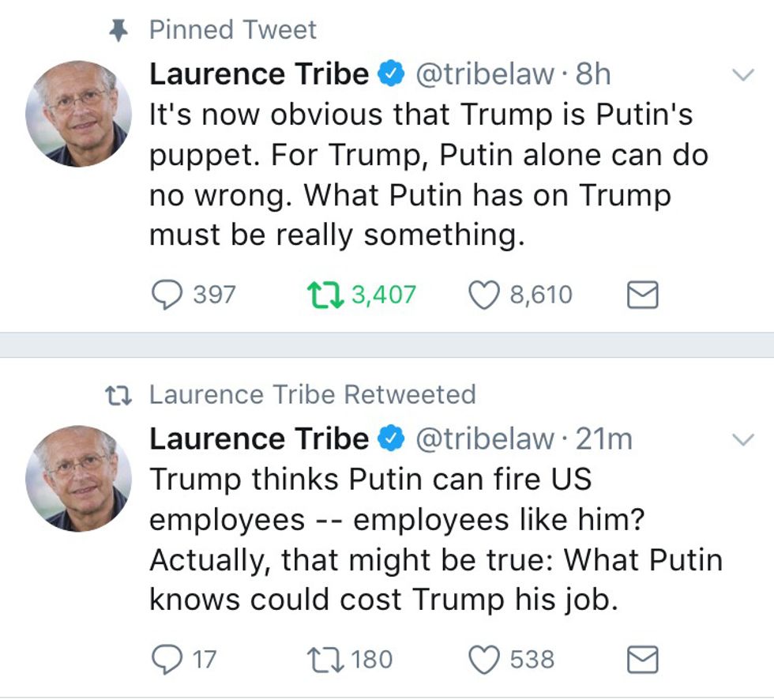The width and height of the screenshot is (774, 700).
Task: Like the tweet with 538 likes
Action: click(x=485, y=659)
